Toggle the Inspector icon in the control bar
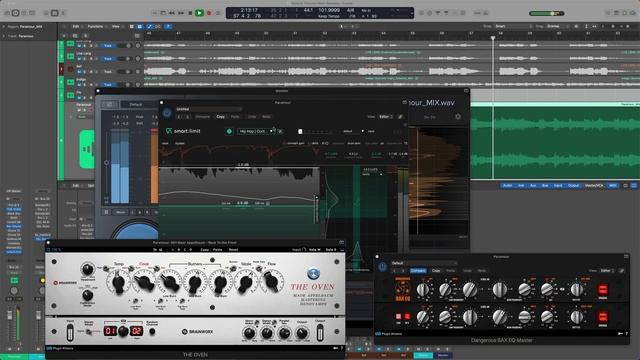This screenshot has height=360, width=640. click(x=15, y=13)
